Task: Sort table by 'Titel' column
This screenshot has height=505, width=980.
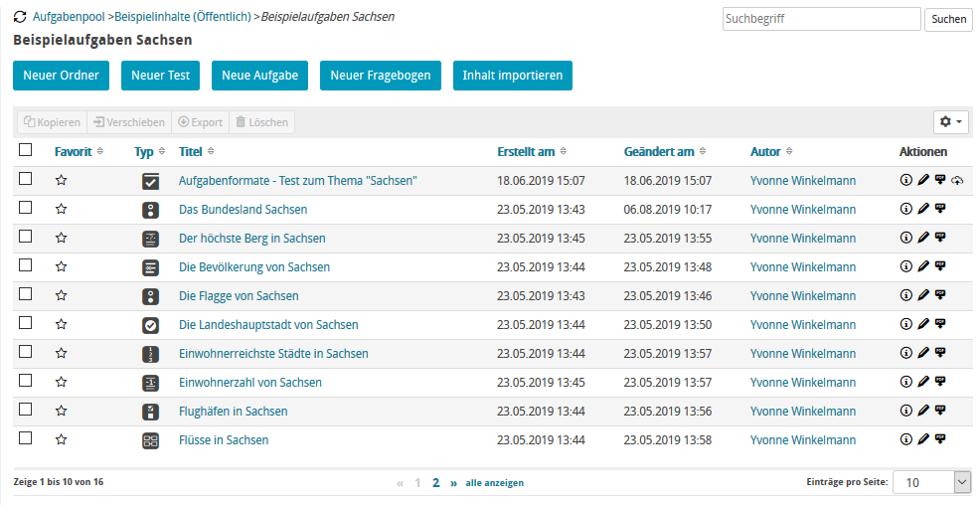Action: coord(190,152)
